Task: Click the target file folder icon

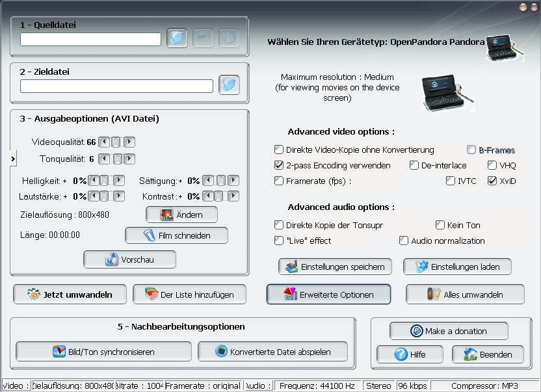Action: pos(229,85)
